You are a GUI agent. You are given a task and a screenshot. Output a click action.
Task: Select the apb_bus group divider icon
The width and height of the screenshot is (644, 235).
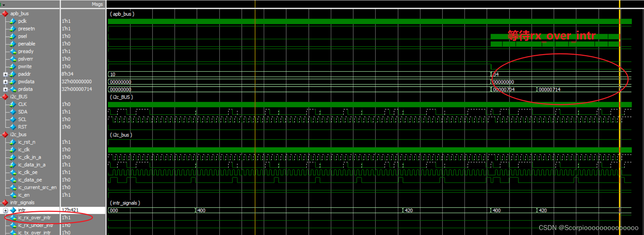pos(5,14)
